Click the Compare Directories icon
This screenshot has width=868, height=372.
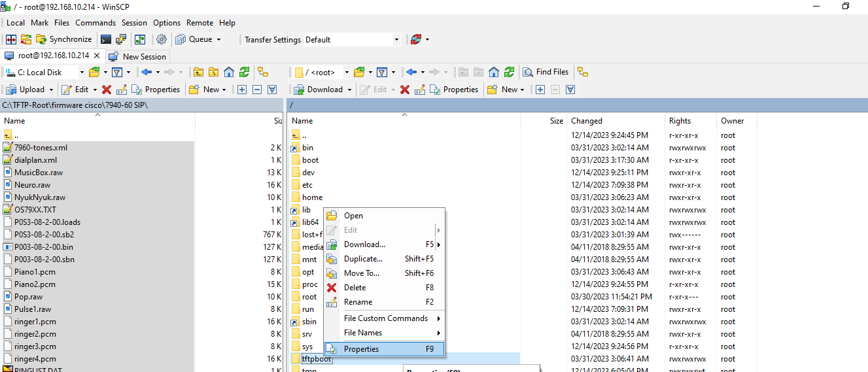coord(11,40)
